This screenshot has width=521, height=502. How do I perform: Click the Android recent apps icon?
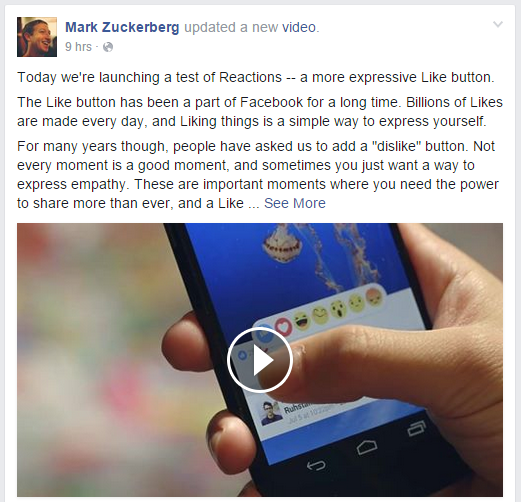coord(417,428)
